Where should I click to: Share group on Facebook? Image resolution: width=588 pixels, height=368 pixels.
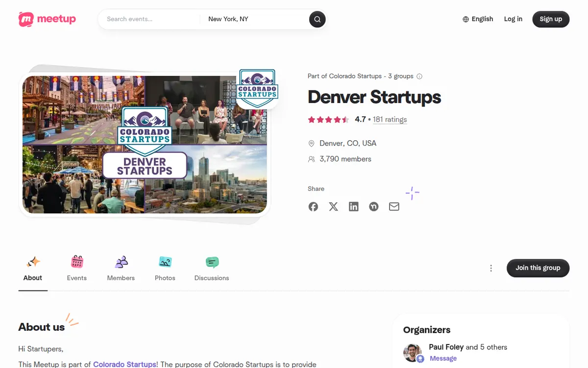point(313,207)
